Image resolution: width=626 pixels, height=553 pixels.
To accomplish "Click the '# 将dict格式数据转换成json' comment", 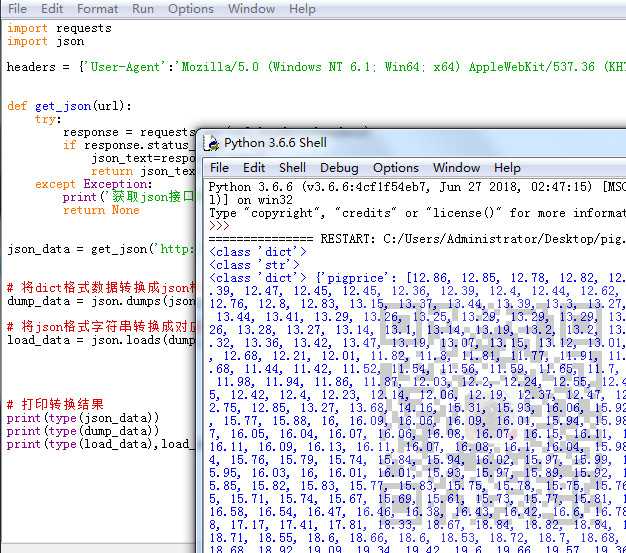I will pos(101,287).
